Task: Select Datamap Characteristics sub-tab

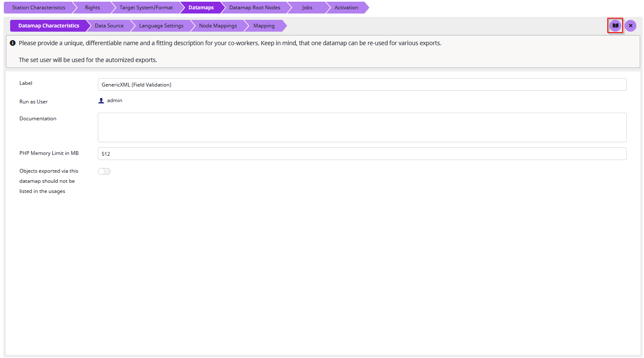Action: [49, 26]
